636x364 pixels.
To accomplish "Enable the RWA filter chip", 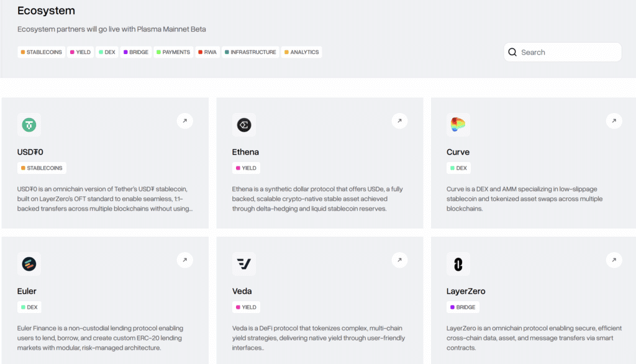I will point(207,52).
